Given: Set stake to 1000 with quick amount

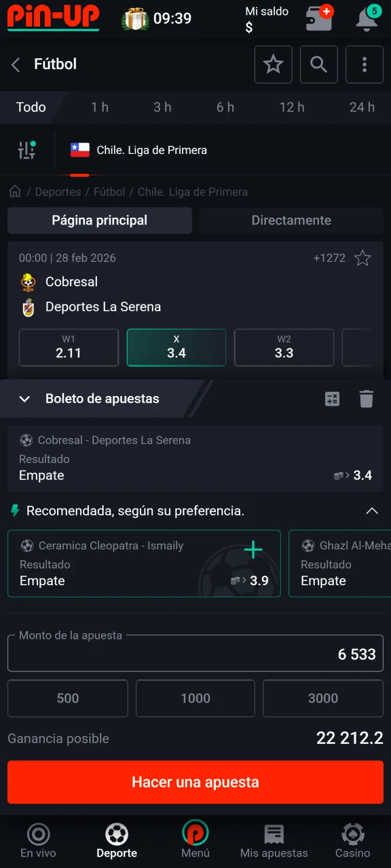Looking at the screenshot, I should [195, 698].
